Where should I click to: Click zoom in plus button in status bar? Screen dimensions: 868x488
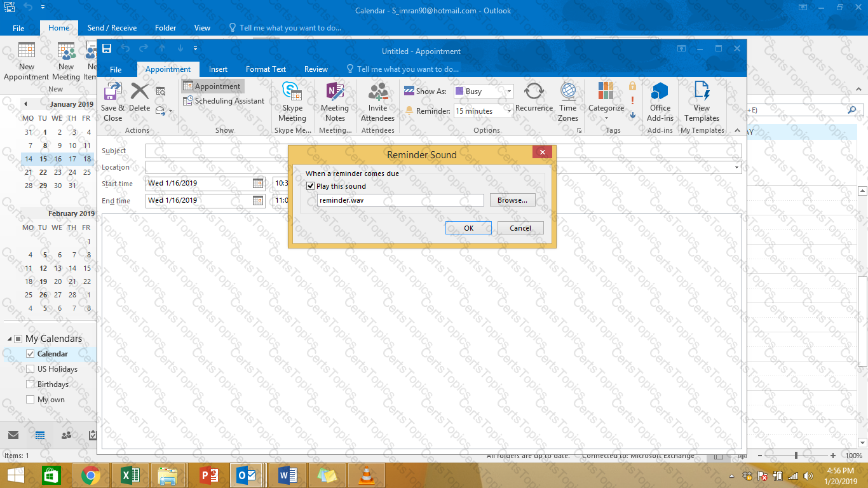833,456
